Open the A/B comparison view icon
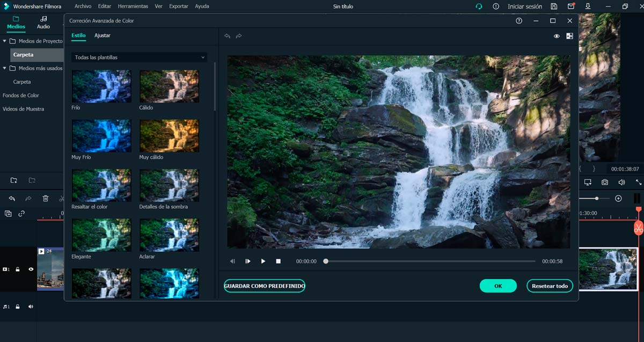 (x=569, y=36)
